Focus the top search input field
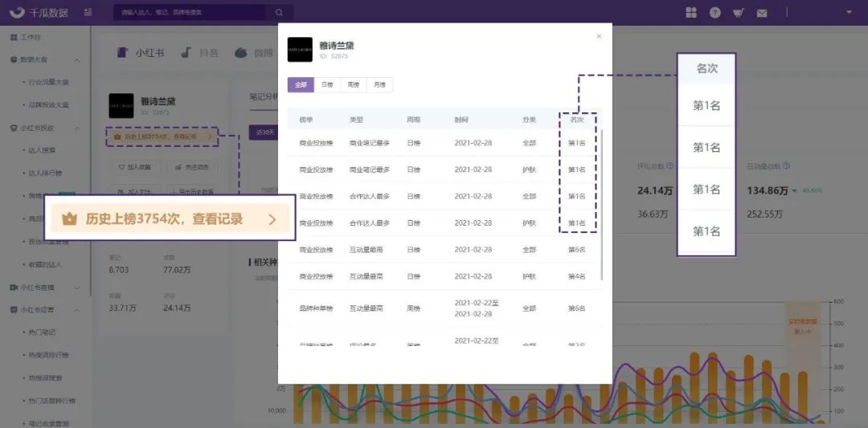This screenshot has height=428, width=868. pyautogui.click(x=191, y=12)
